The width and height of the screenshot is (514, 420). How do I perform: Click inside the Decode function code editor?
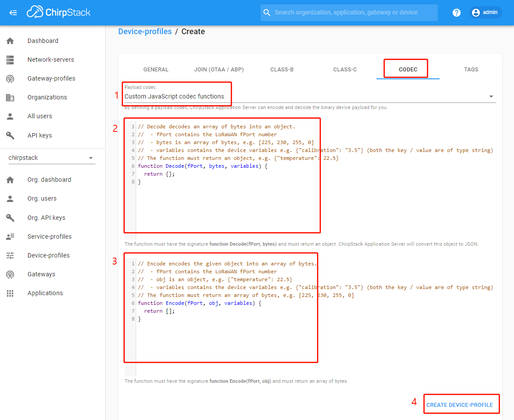point(310,180)
